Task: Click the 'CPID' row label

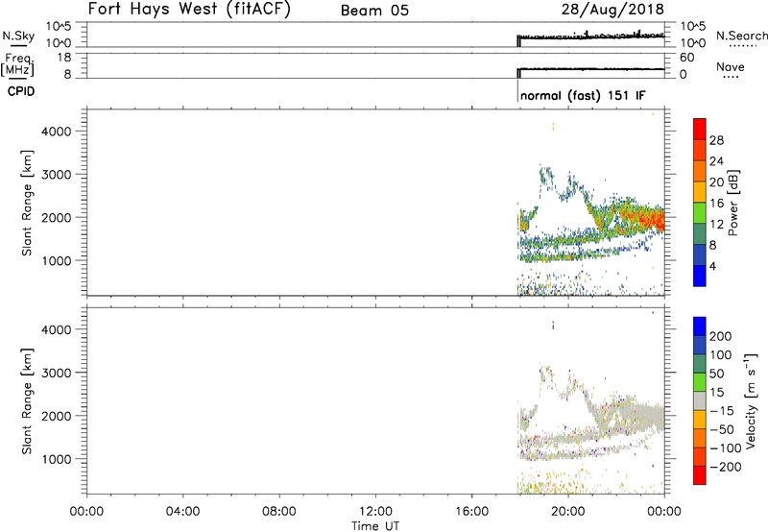Action: point(21,91)
